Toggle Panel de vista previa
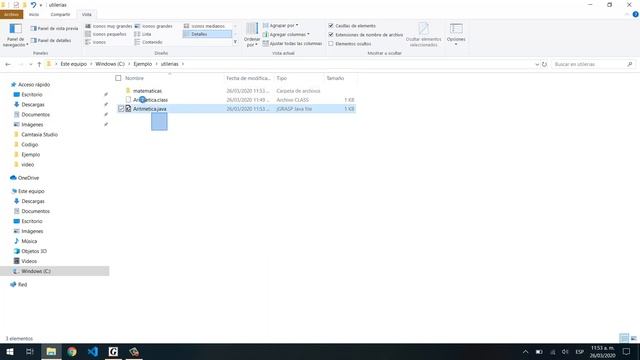 (54, 29)
